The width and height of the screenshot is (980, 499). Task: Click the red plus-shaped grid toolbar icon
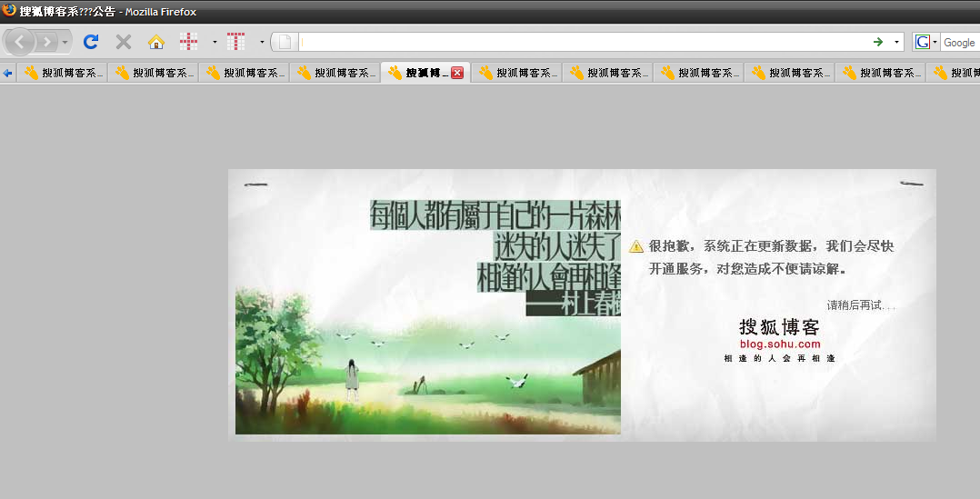[189, 42]
